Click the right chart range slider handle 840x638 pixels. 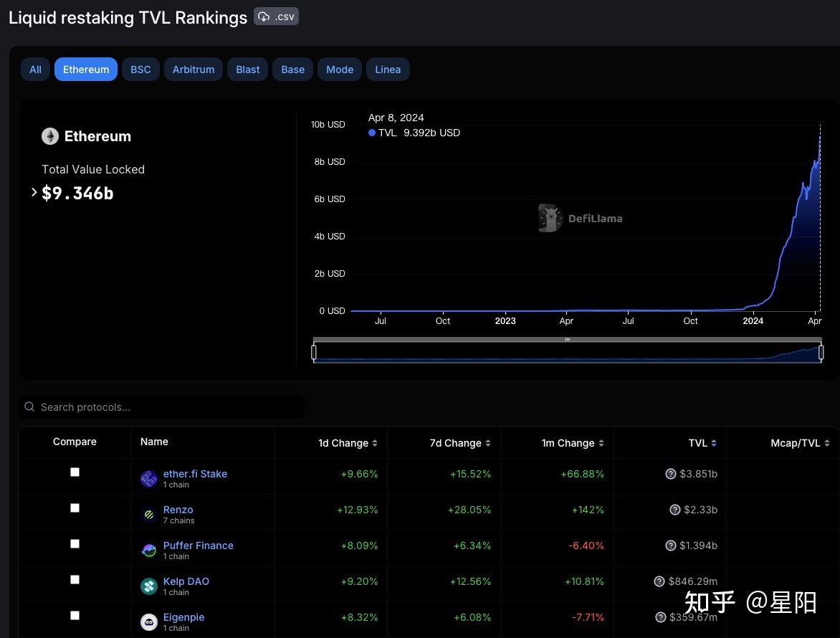(821, 352)
